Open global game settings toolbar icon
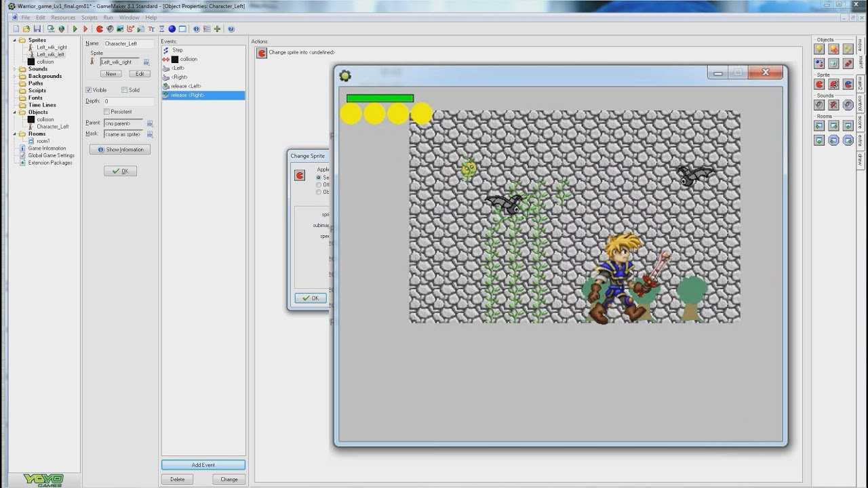The height and width of the screenshot is (488, 868). pos(207,29)
